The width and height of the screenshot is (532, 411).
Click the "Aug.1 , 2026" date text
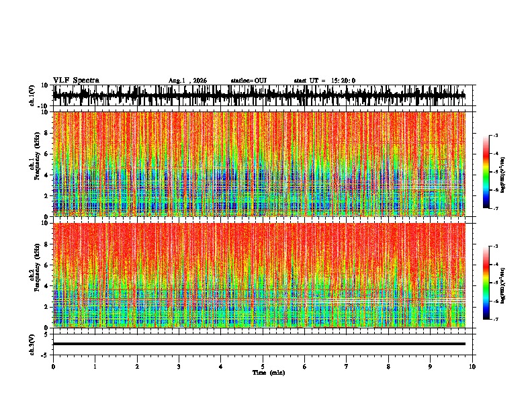click(187, 81)
